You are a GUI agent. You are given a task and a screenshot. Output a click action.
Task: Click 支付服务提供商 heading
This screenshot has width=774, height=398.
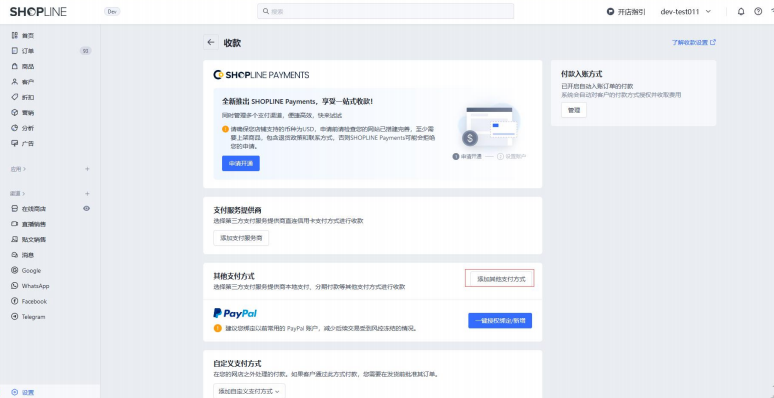click(237, 210)
